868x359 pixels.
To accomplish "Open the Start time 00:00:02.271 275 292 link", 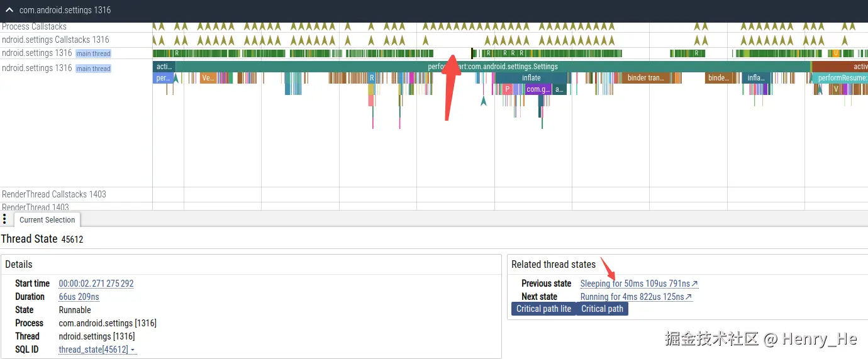I will (x=96, y=284).
